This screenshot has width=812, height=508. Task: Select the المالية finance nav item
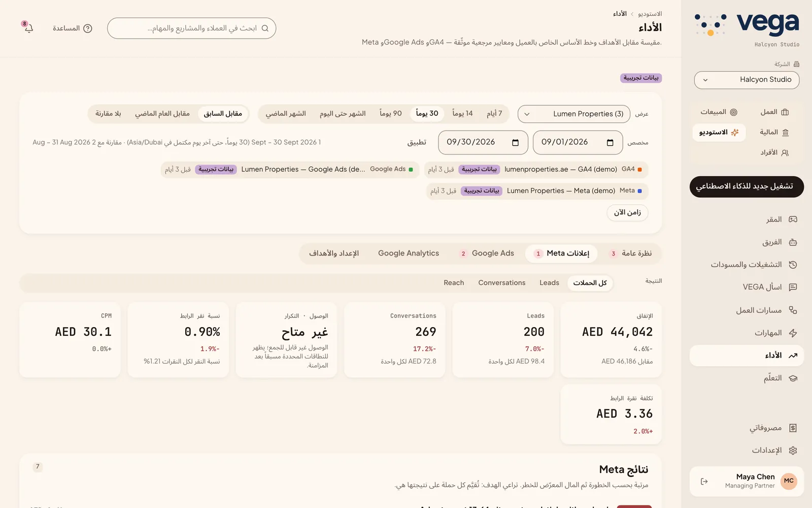[774, 132]
